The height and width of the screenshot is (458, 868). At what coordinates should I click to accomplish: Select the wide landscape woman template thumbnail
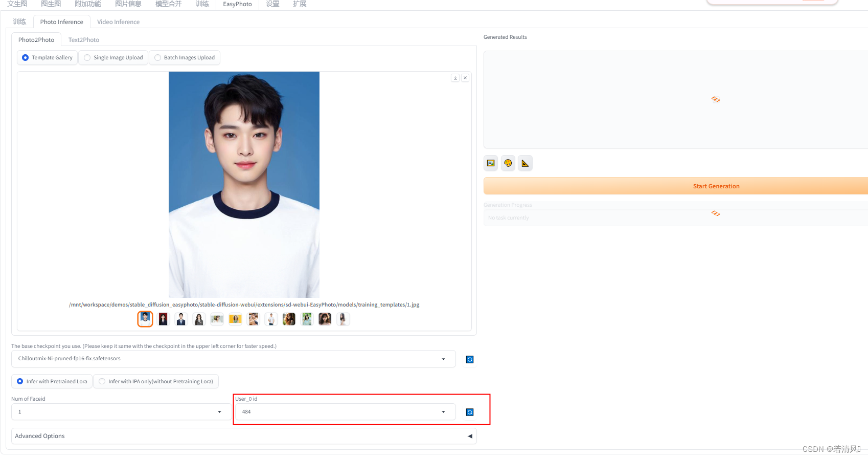point(217,319)
